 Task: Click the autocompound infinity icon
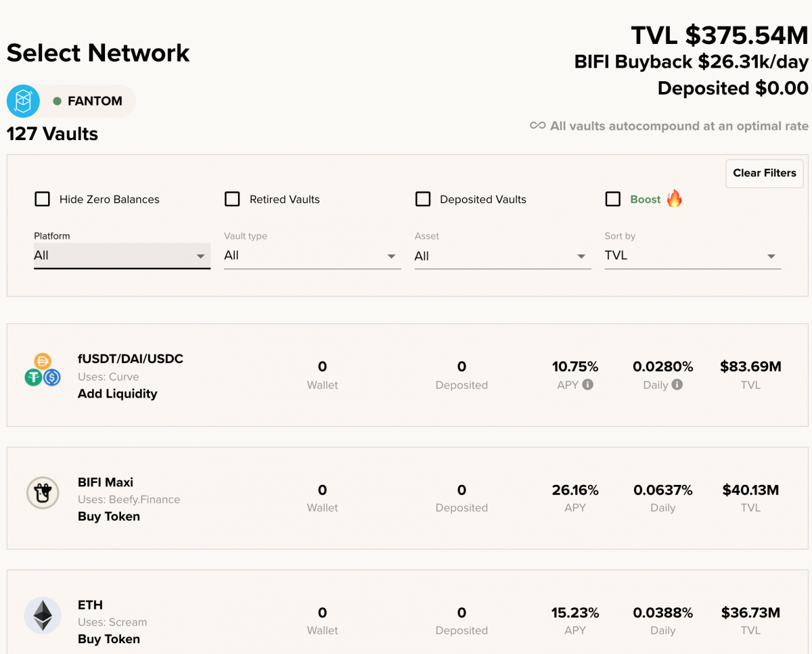(538, 126)
